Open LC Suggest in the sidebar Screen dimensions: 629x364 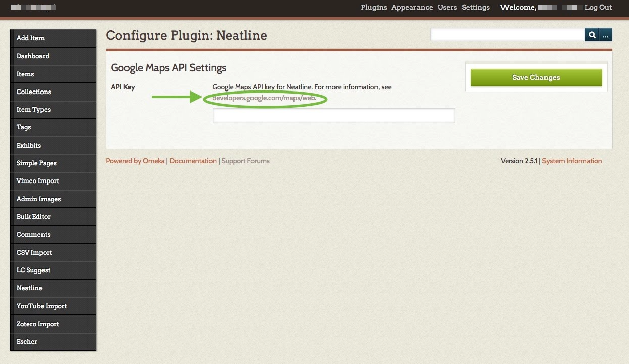tap(53, 270)
